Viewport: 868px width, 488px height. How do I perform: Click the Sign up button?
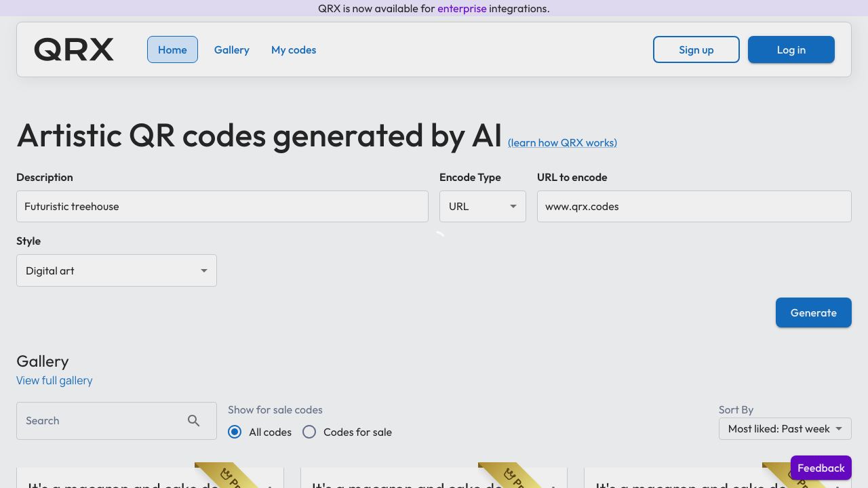pyautogui.click(x=696, y=49)
